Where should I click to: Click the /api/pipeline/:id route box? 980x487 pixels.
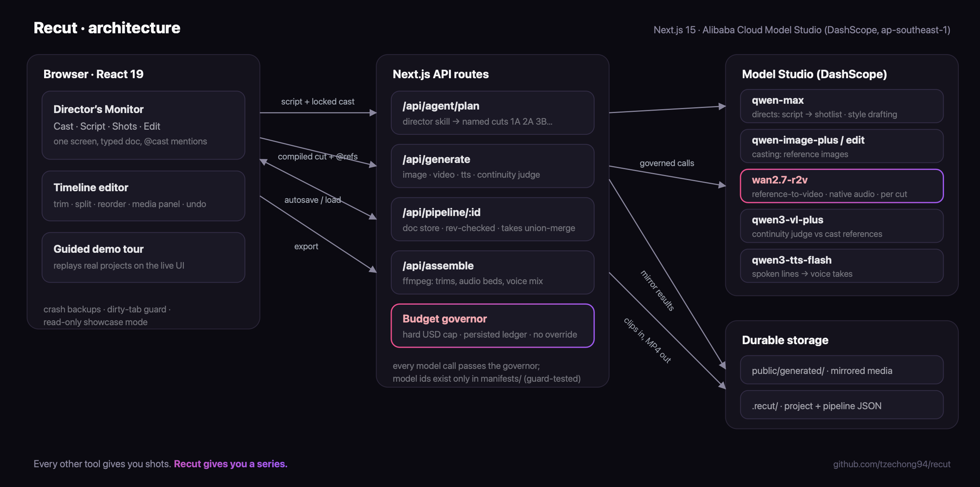tap(492, 219)
